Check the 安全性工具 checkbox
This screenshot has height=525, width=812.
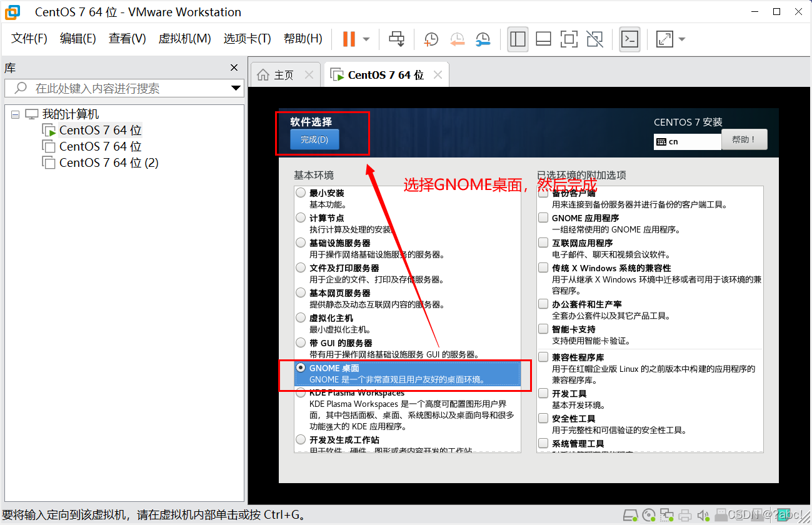click(543, 419)
